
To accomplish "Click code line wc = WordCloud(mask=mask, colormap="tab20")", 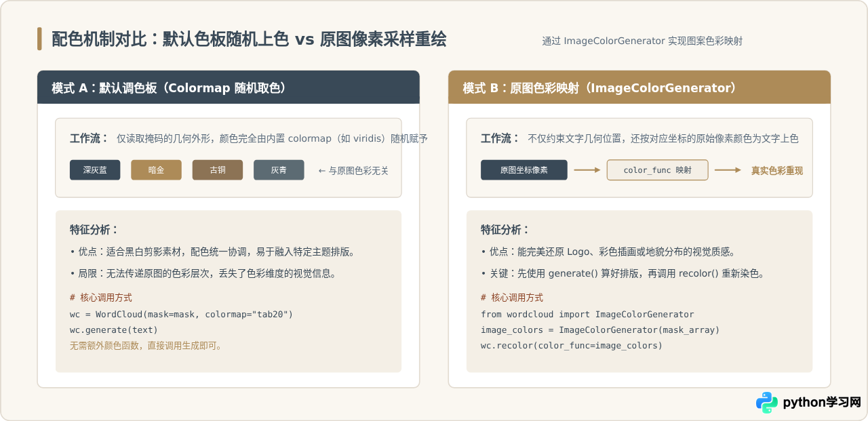I will [x=181, y=314].
